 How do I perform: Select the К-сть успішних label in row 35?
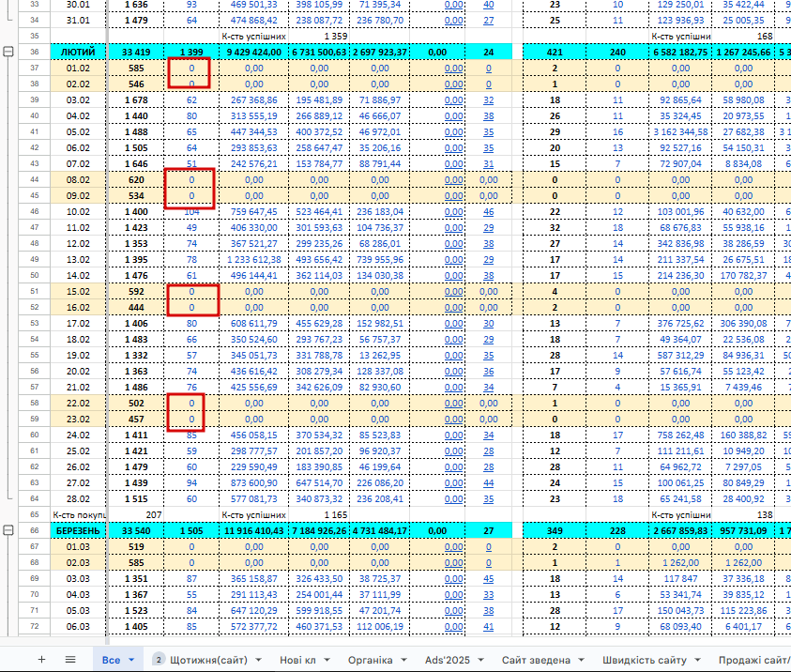click(x=253, y=37)
